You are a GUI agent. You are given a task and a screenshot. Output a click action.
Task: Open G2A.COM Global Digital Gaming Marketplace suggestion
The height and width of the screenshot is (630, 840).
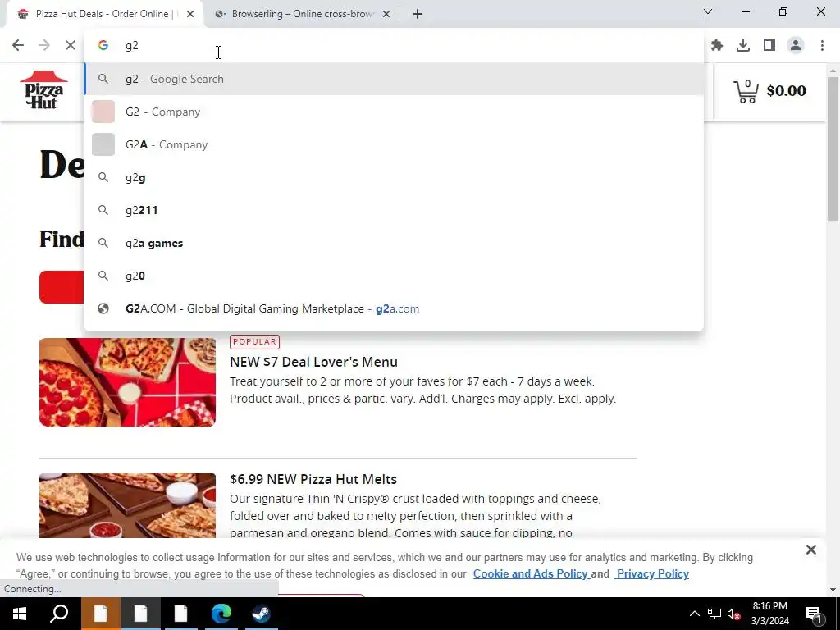[394, 308]
